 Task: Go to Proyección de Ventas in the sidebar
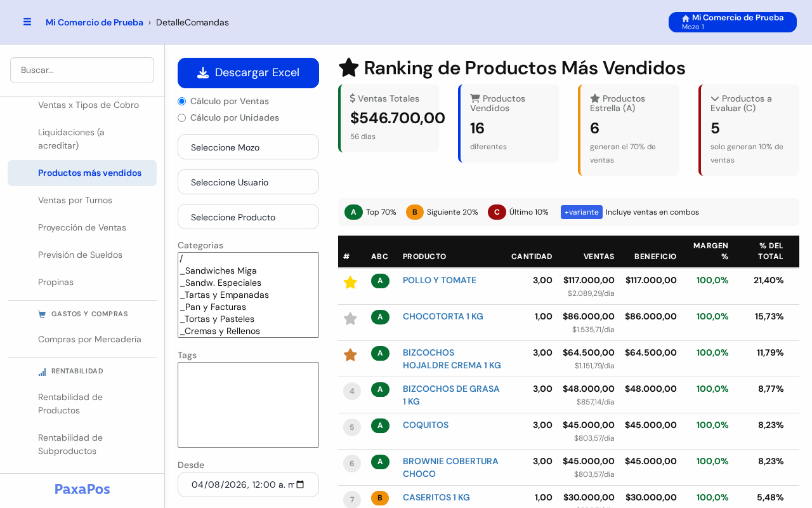coord(82,227)
